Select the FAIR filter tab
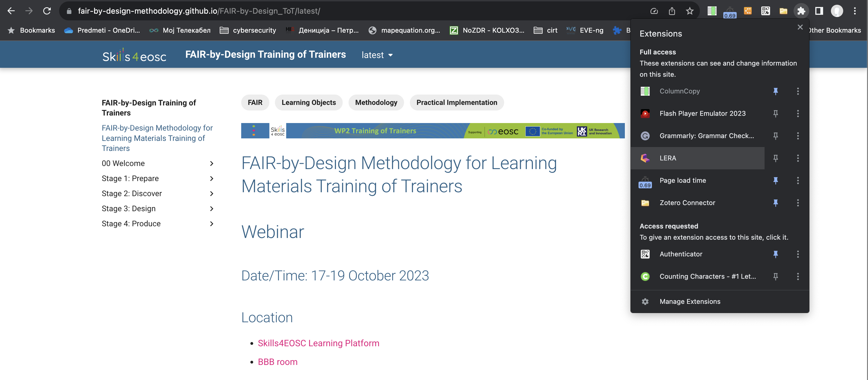Image resolution: width=868 pixels, height=380 pixels. pyautogui.click(x=255, y=102)
